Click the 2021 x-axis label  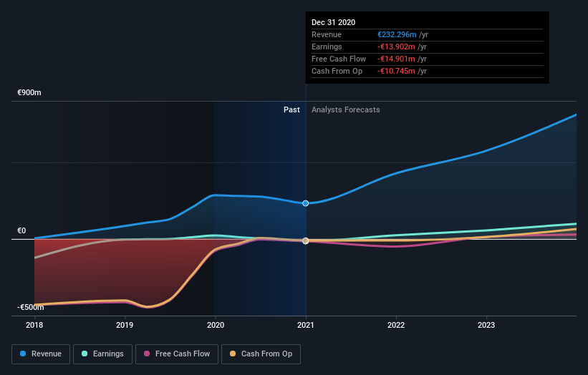pos(306,325)
